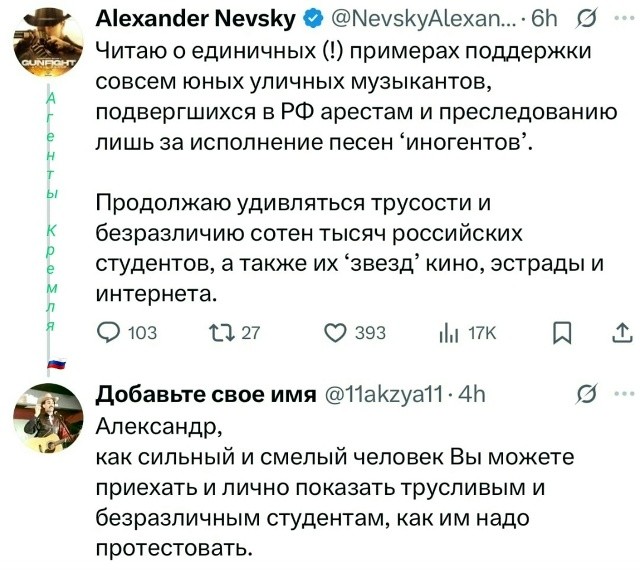
Task: Open Alexander Nevsky's profile avatar
Action: tap(46, 47)
